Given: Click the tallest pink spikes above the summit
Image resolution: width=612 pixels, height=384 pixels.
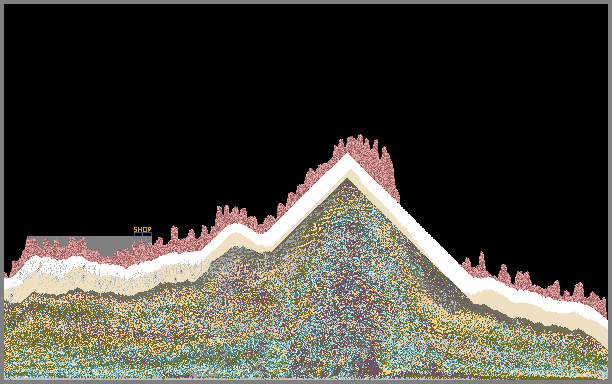Looking at the screenshot, I should (361, 145).
